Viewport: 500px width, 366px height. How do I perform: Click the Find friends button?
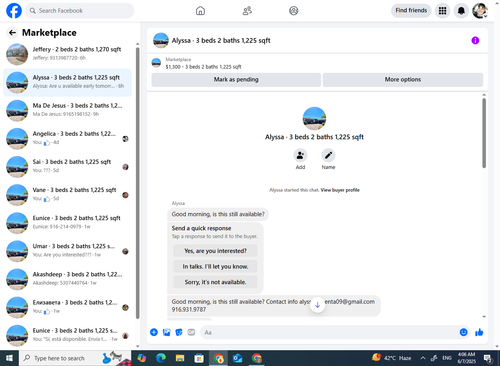click(411, 11)
